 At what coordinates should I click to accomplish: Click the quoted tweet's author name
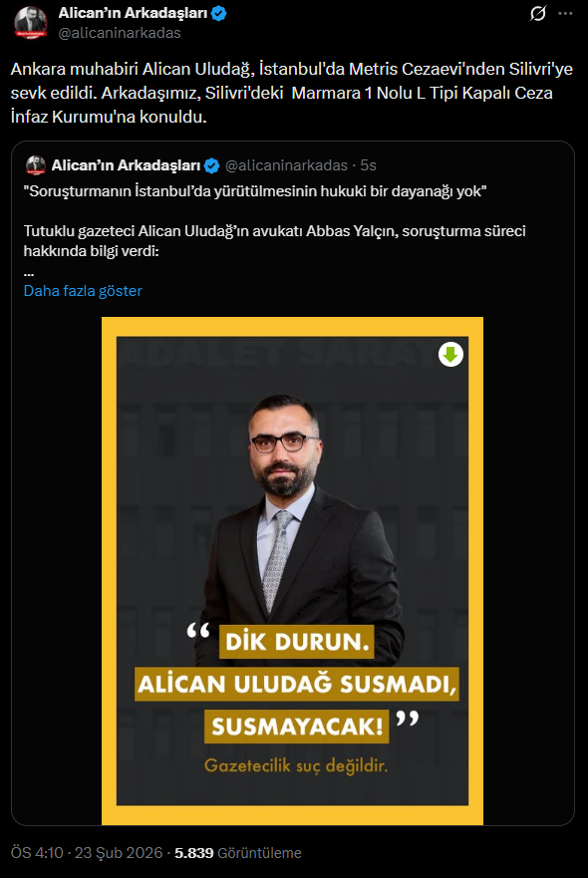point(126,165)
